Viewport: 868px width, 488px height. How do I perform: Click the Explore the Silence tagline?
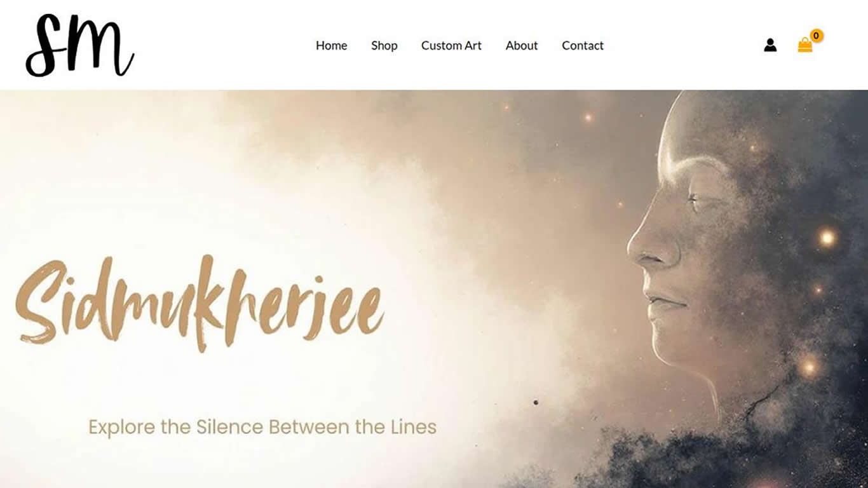(262, 426)
